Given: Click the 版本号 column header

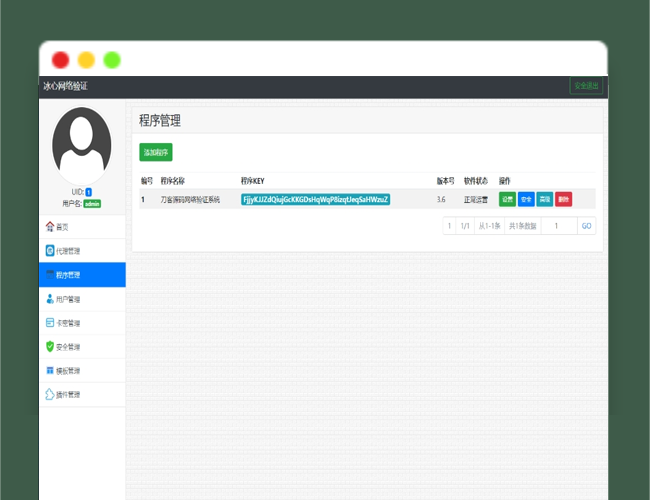Looking at the screenshot, I should click(x=446, y=181).
